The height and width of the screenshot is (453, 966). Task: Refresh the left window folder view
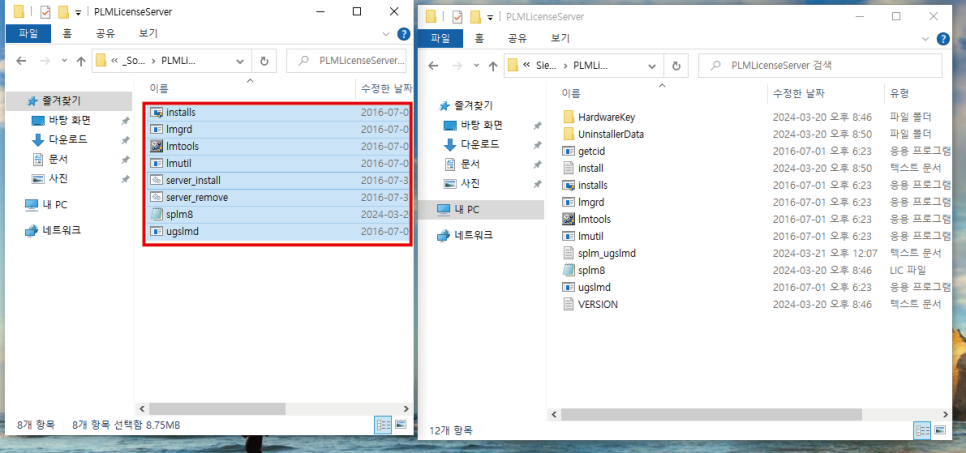[264, 61]
